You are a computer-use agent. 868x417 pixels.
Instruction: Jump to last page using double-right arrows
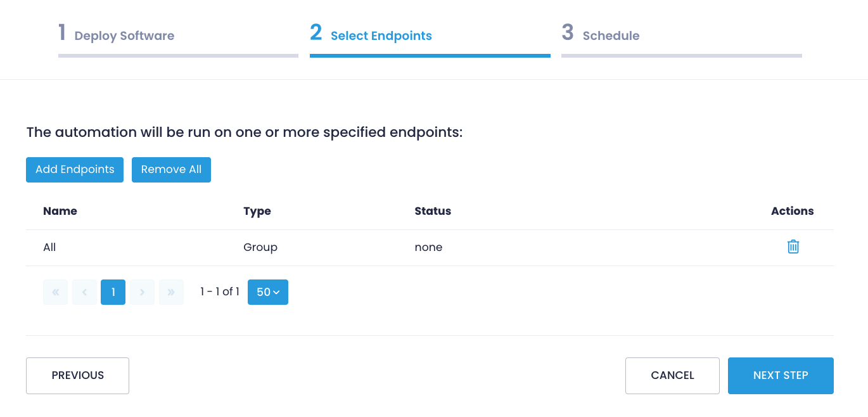click(171, 292)
